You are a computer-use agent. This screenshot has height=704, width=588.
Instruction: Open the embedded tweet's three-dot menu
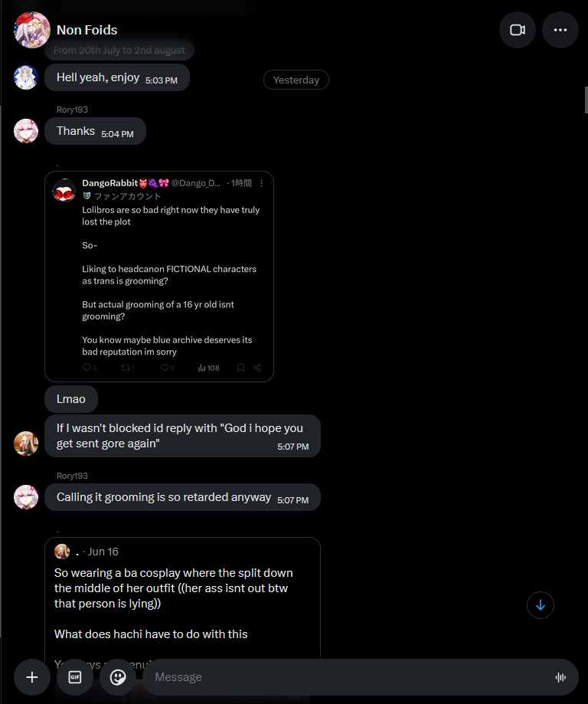coord(261,183)
